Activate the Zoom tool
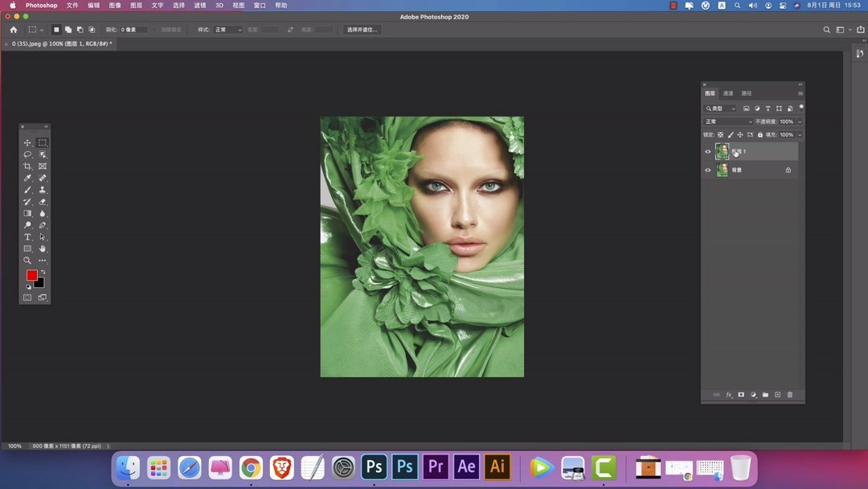Screen dimensions: 868x489 (27, 260)
